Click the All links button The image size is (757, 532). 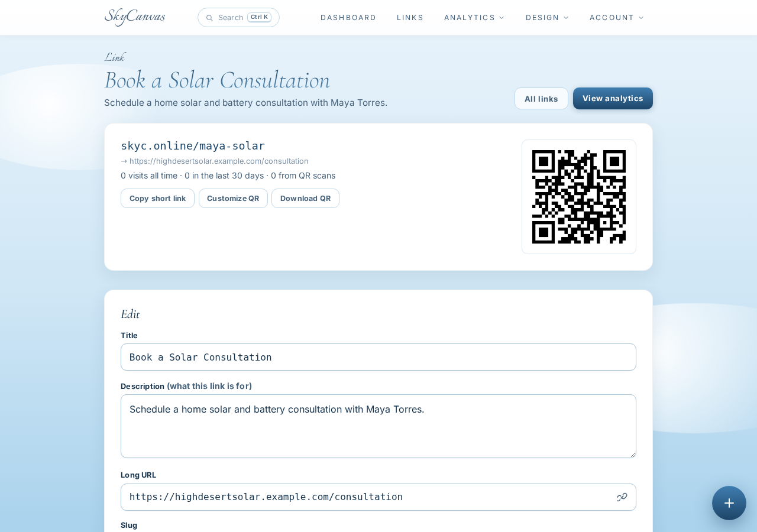coord(541,99)
